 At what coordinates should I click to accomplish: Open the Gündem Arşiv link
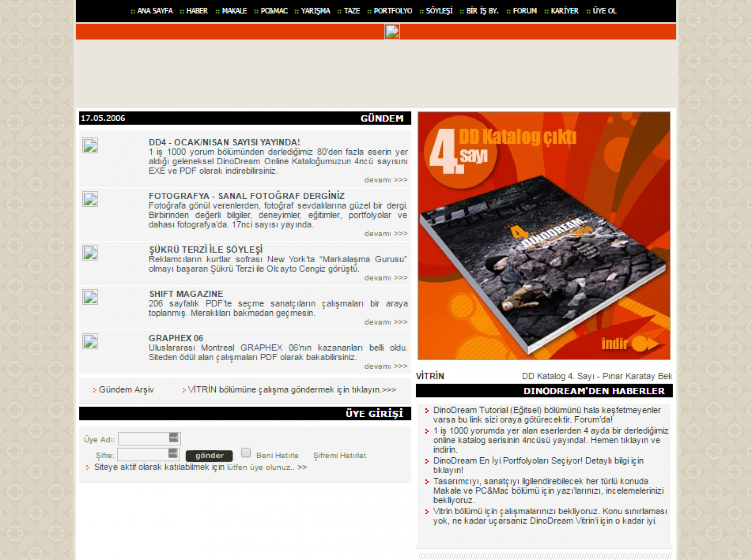(x=126, y=390)
